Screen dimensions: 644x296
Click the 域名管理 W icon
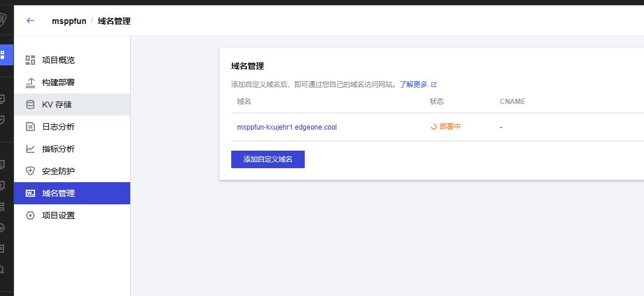click(x=30, y=193)
